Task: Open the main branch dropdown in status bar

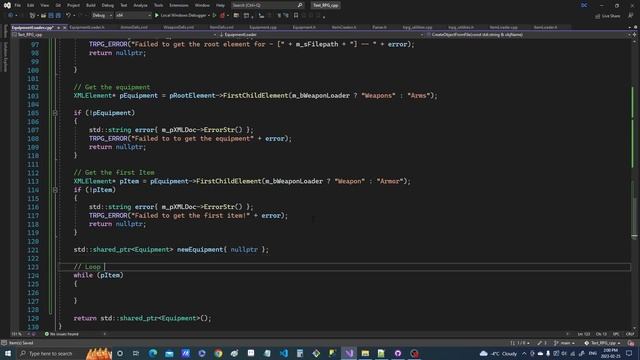Action: coord(564,343)
